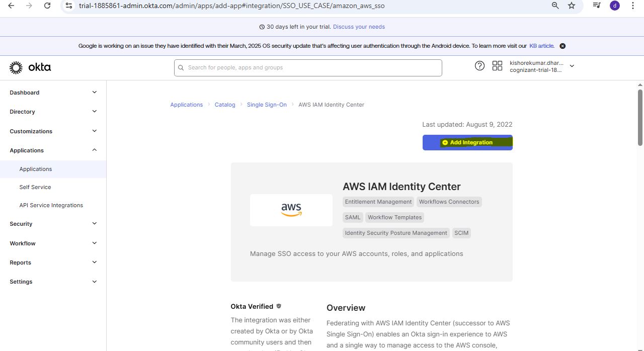Click the browser zoom magnifier icon
The height and width of the screenshot is (351, 644).
pyautogui.click(x=555, y=6)
